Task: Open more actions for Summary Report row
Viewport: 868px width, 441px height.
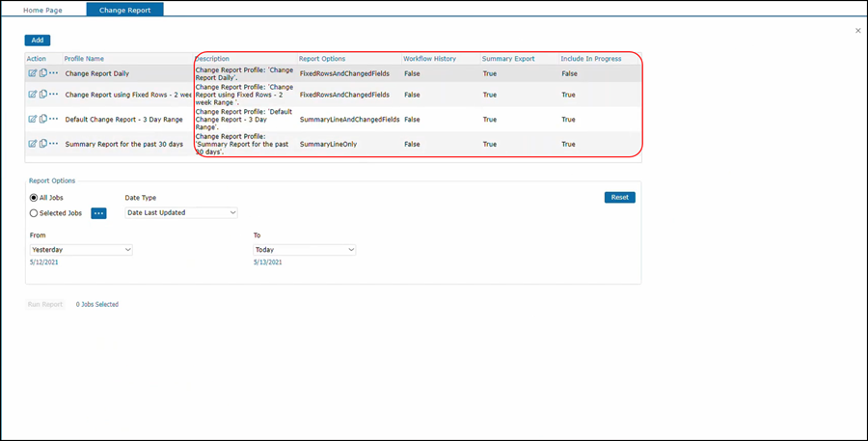Action: tap(54, 144)
